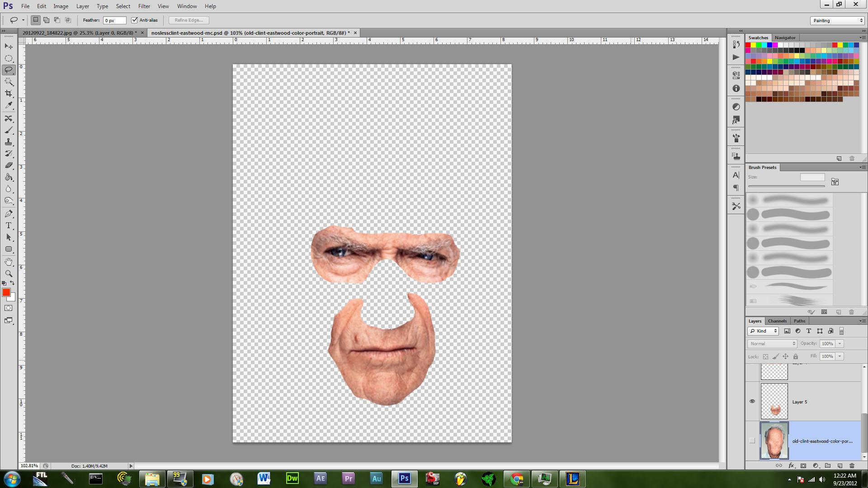Select the Blur tool
The image size is (868, 488).
[x=9, y=189]
